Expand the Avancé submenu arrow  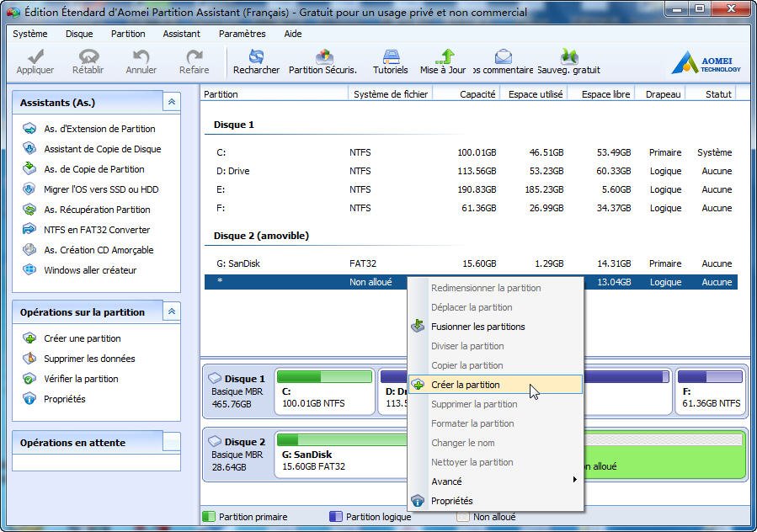574,479
